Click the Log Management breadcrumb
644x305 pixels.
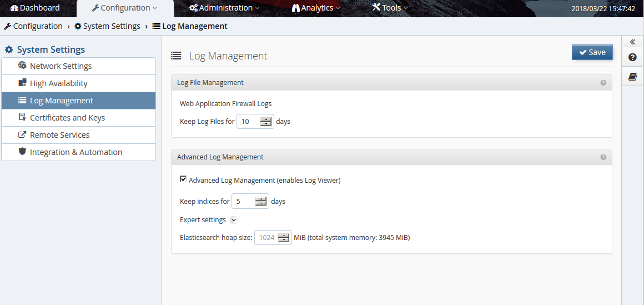pos(190,26)
